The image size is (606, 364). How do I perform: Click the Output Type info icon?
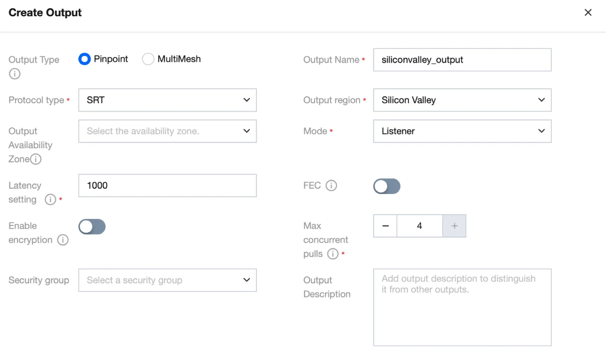[x=14, y=73]
